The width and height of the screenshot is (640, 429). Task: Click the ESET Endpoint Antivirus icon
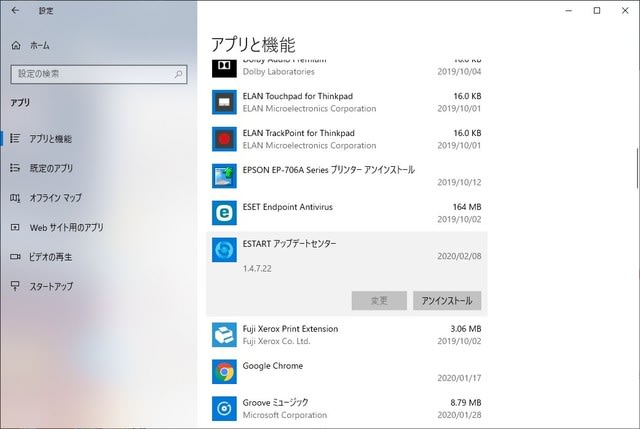click(224, 213)
